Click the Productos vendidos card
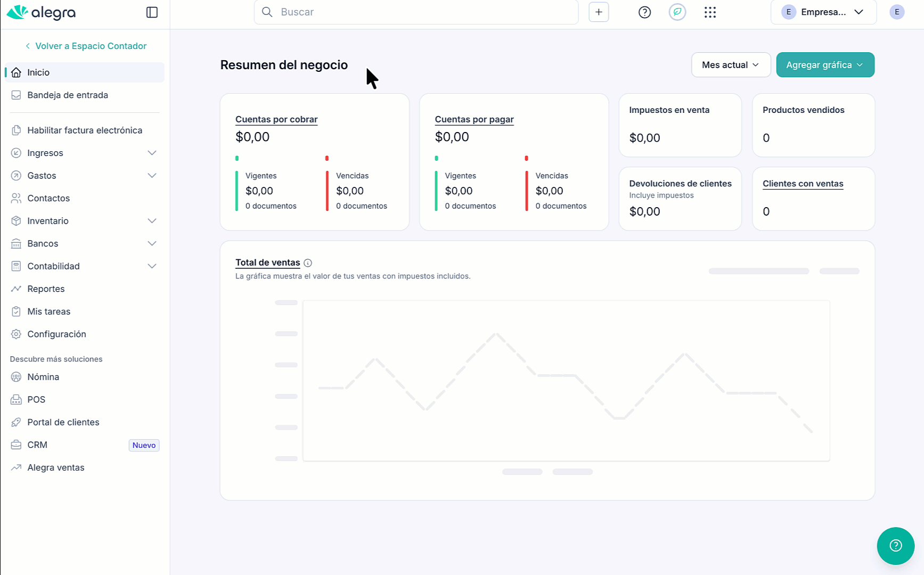 coord(813,125)
